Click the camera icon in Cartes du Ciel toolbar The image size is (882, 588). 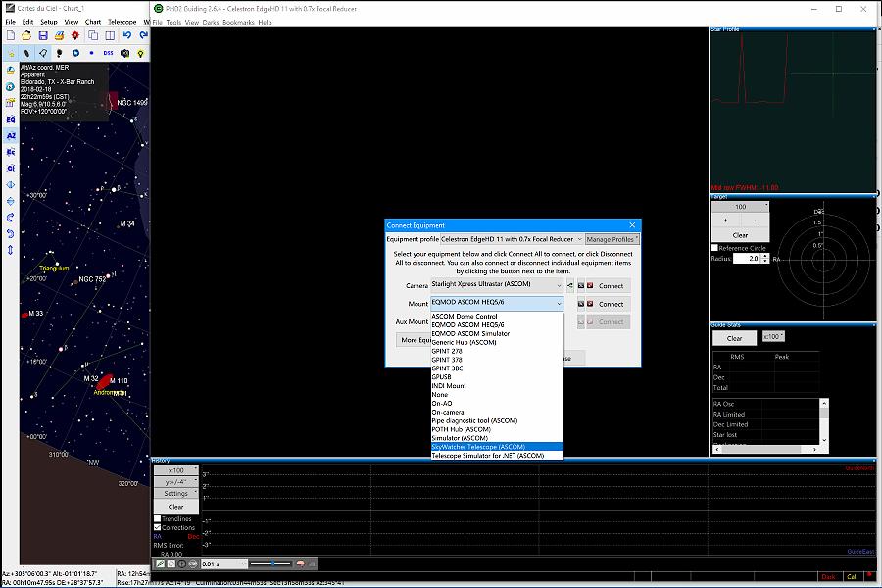(124, 53)
